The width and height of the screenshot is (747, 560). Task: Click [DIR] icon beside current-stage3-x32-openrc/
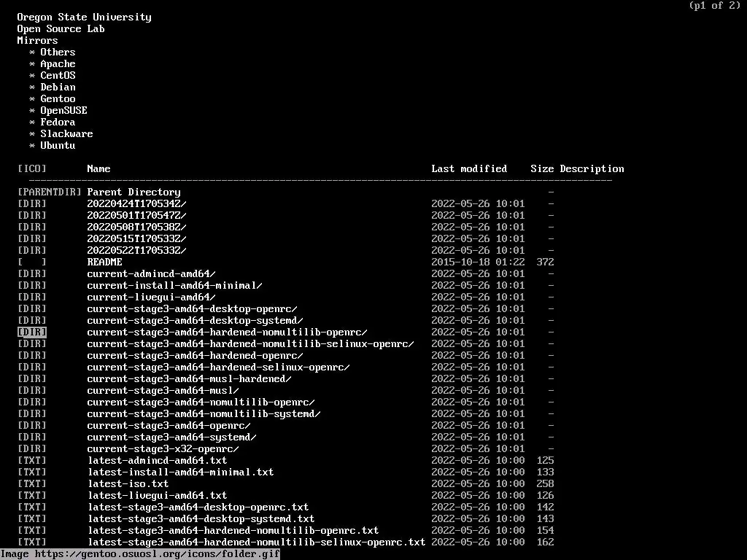(32, 448)
